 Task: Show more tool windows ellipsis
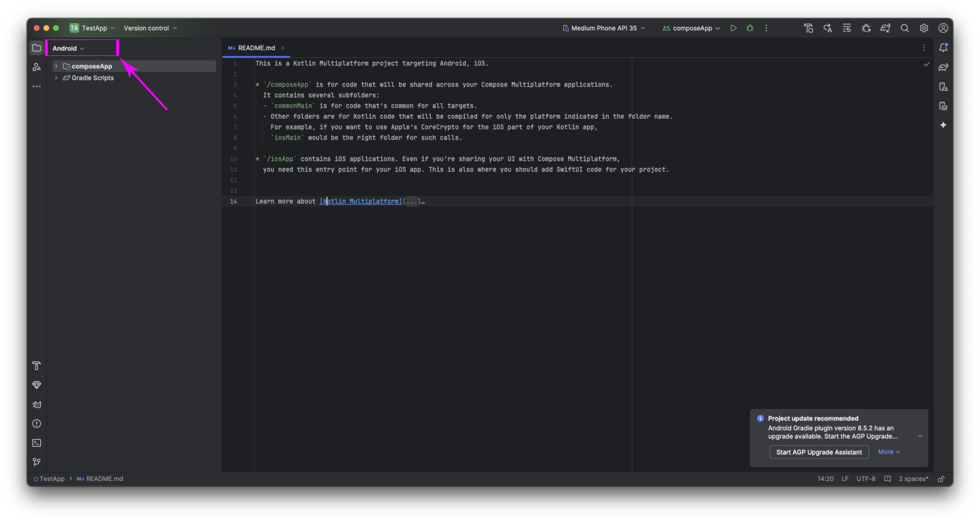point(36,86)
